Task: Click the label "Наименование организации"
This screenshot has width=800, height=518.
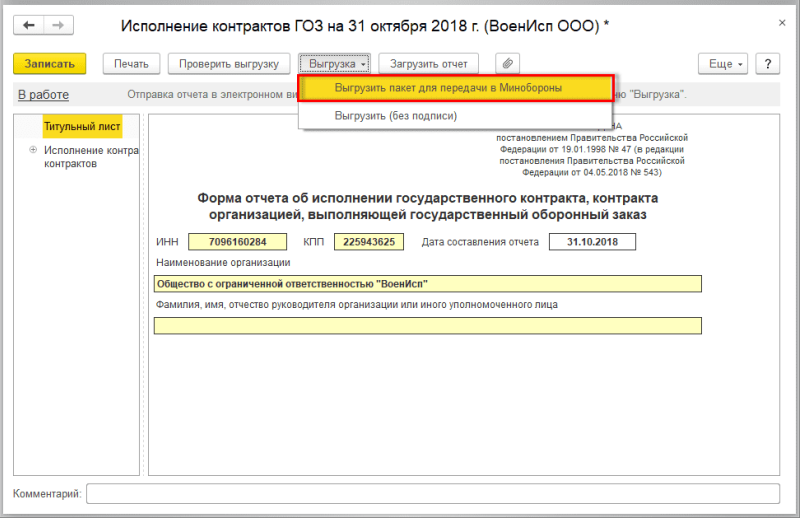Action: (223, 263)
